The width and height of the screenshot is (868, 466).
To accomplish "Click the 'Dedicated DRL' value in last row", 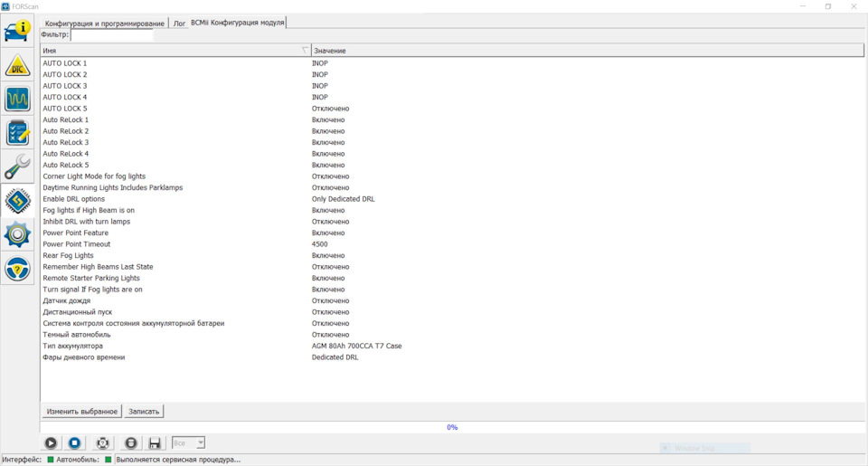I will click(x=335, y=357).
